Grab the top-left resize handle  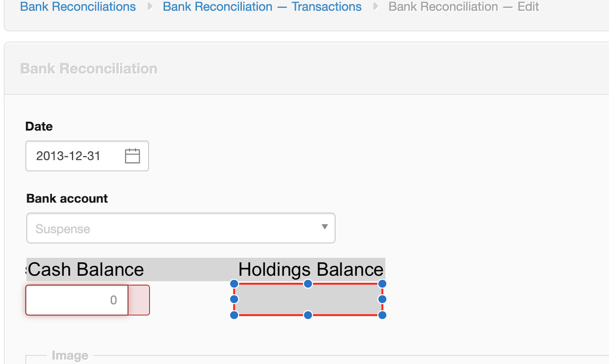coord(234,284)
